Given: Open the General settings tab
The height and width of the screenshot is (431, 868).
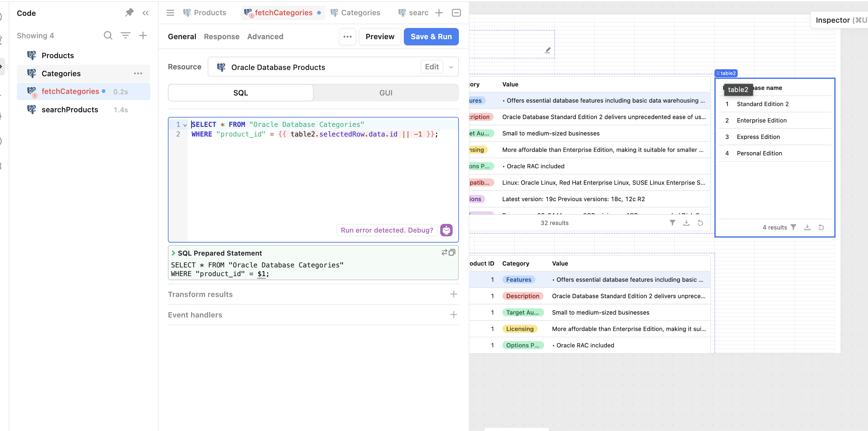Looking at the screenshot, I should 182,36.
